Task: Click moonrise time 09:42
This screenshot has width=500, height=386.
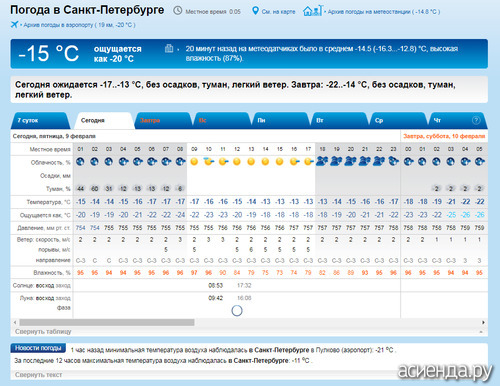Action: click(x=216, y=298)
